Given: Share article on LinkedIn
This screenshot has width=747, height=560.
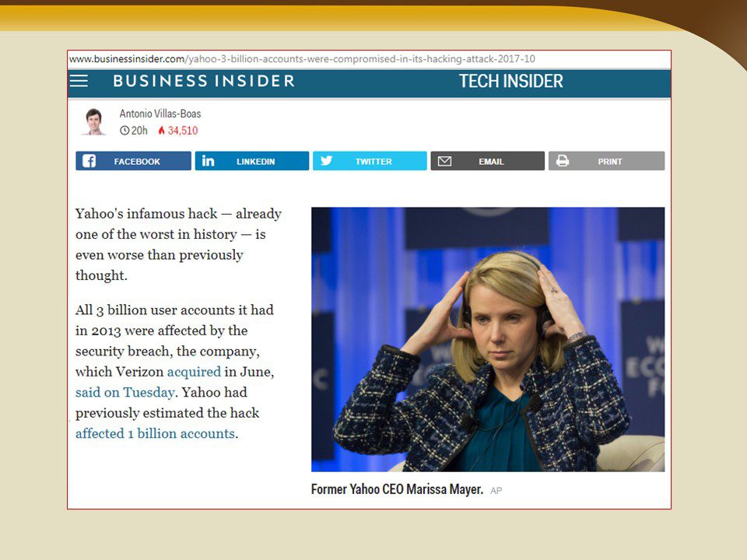Looking at the screenshot, I should point(252,161).
